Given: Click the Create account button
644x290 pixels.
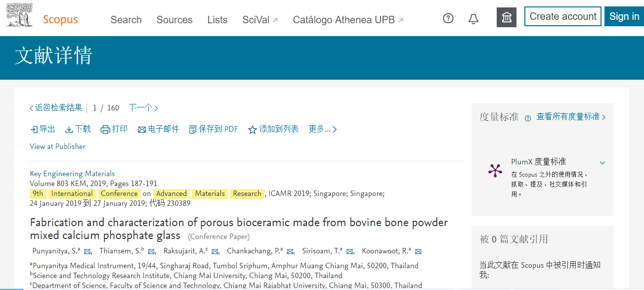Looking at the screenshot, I should pos(563,16).
